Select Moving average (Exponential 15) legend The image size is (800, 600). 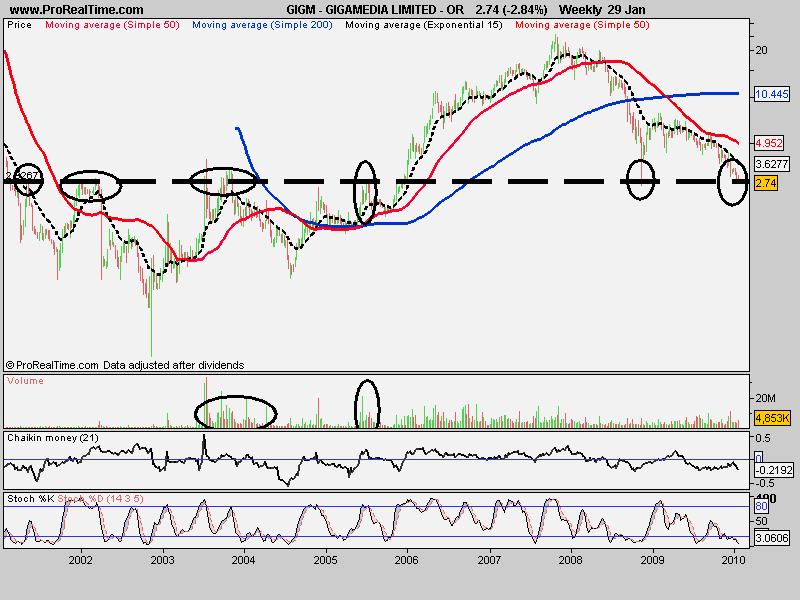(x=423, y=24)
